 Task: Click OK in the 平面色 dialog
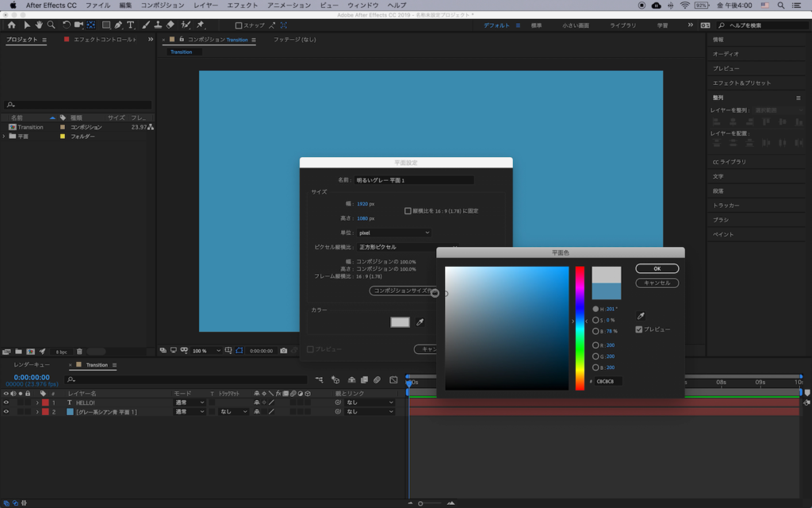pyautogui.click(x=657, y=268)
